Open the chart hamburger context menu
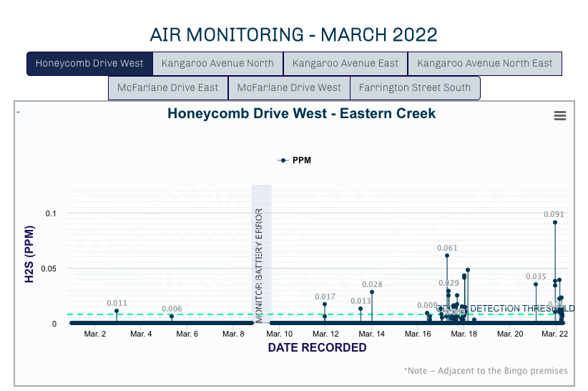 pos(560,115)
